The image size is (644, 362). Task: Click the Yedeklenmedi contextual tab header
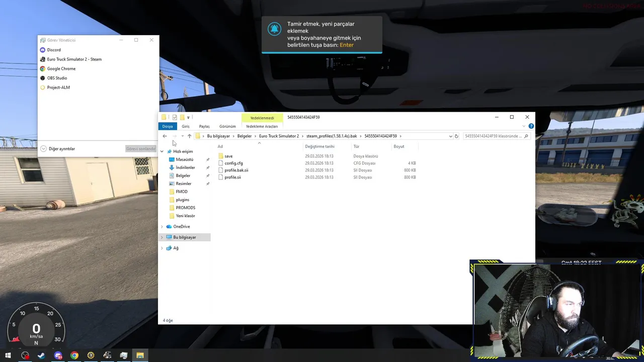point(262,118)
